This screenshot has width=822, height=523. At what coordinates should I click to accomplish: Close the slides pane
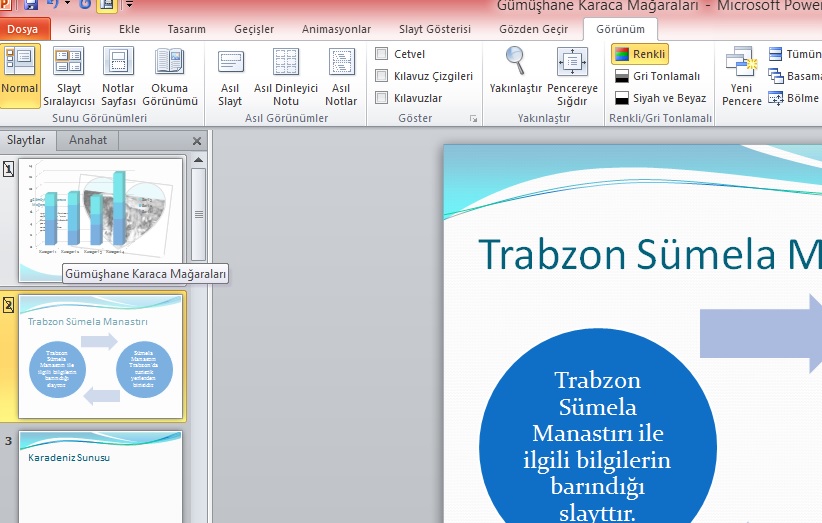click(197, 141)
